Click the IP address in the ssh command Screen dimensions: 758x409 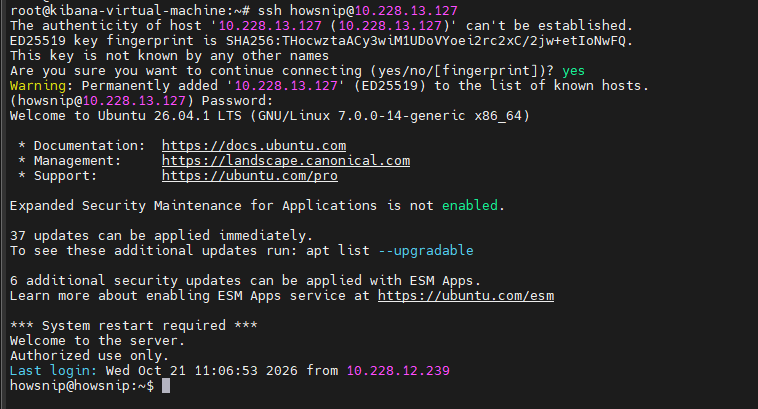pos(406,11)
